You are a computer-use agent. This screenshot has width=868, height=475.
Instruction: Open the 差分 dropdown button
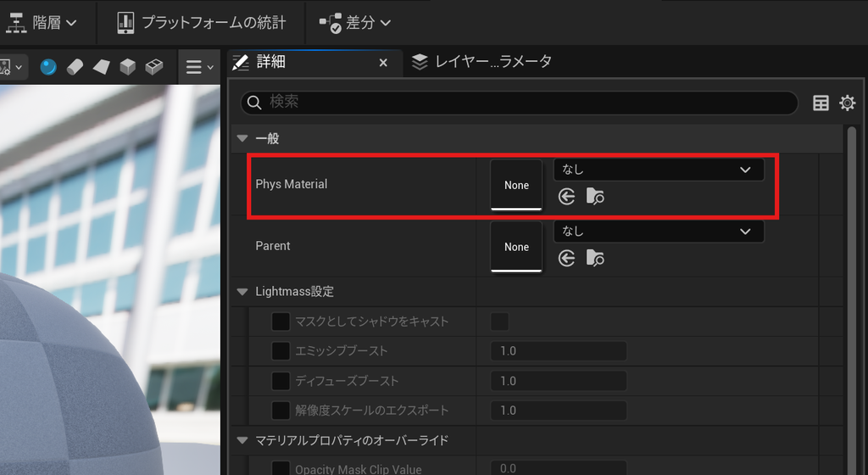[355, 23]
